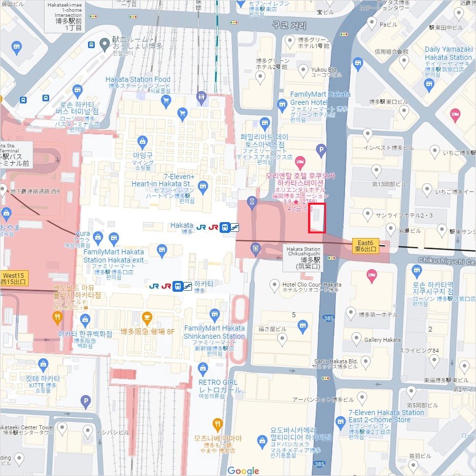Viewport: 476px width, 476px height.
Task: Click the 博多グリーンホテル1号館 map pin
Action: click(x=290, y=41)
